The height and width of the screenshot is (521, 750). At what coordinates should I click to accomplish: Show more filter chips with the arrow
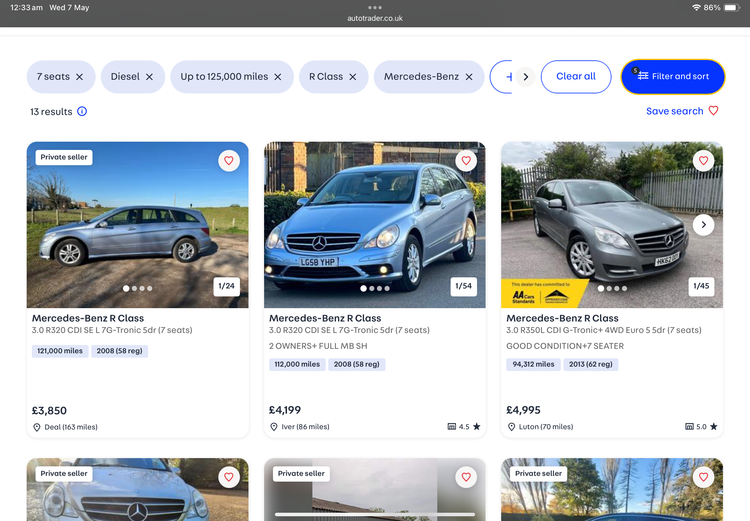pyautogui.click(x=525, y=77)
